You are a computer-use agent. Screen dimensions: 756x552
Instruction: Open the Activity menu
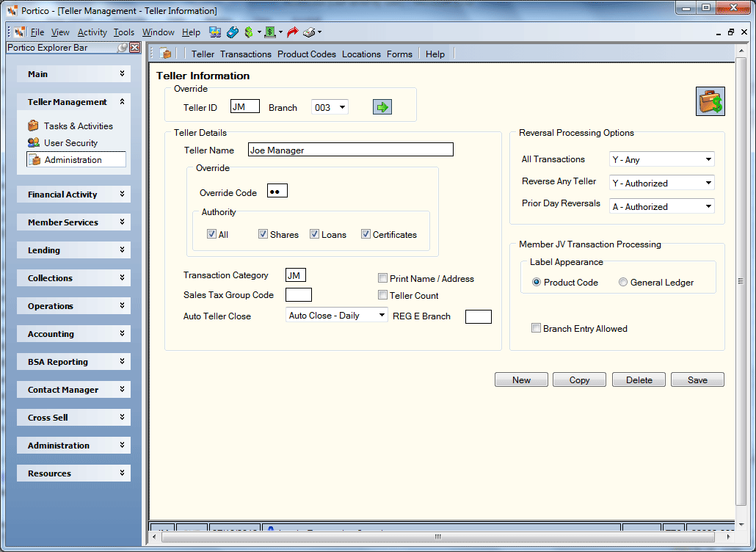92,32
